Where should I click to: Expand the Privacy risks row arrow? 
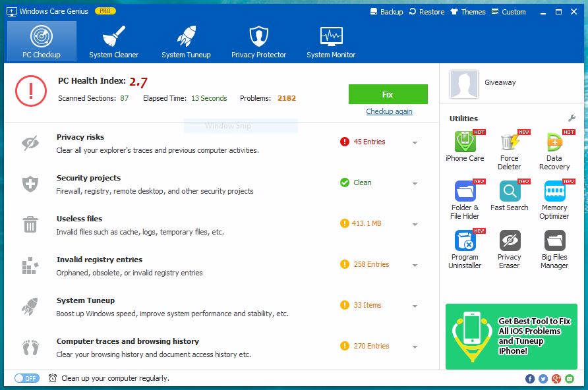(x=415, y=143)
